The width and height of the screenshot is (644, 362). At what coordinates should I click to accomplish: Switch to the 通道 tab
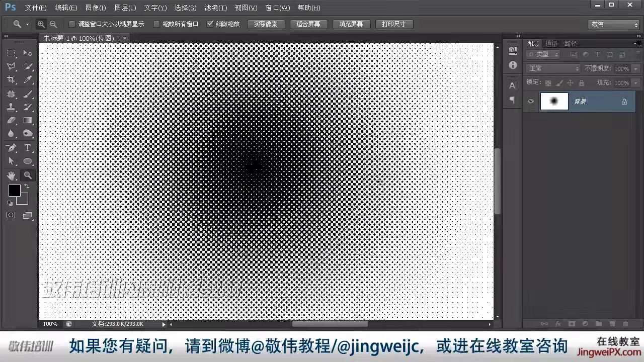click(552, 44)
